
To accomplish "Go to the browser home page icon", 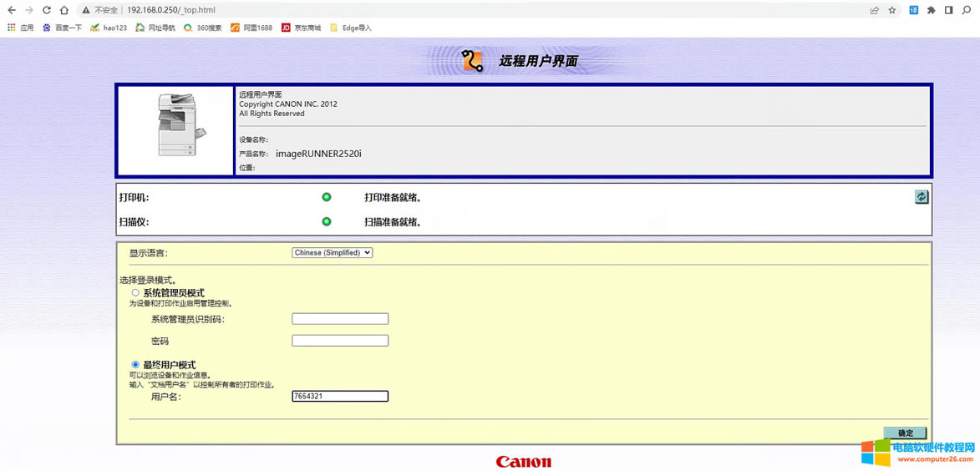I will 63,10.
